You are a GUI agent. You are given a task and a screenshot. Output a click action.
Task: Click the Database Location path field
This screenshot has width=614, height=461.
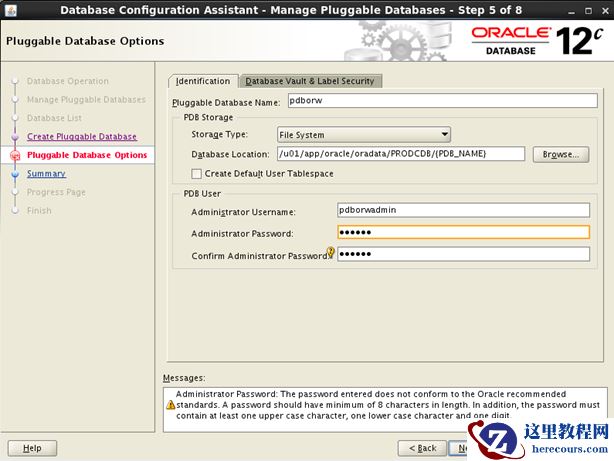(400, 154)
